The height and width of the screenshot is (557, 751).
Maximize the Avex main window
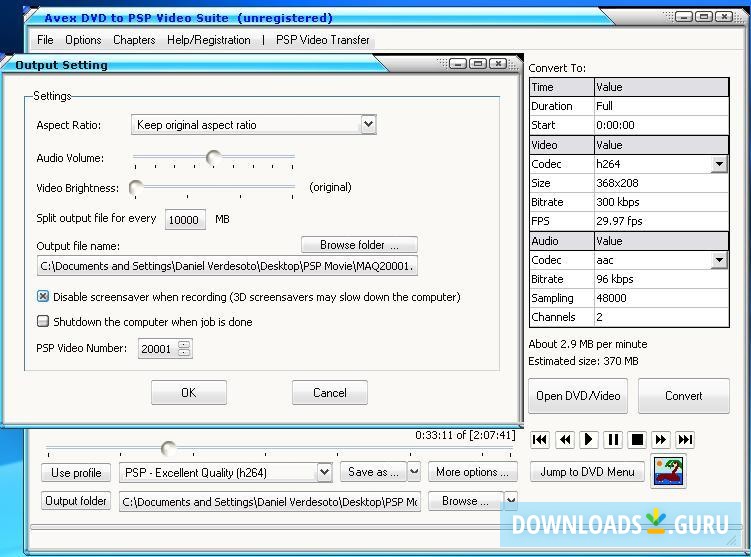click(x=704, y=17)
